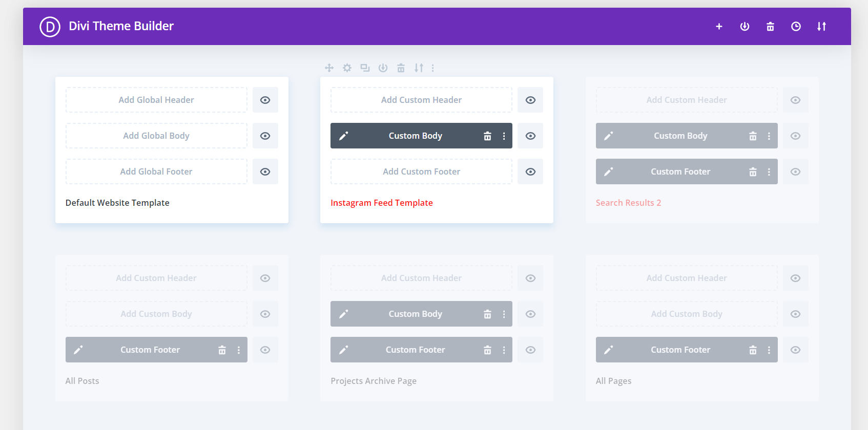Add Custom Header to Projects Archive Page
Viewport: 868px width, 430px height.
pos(421,278)
